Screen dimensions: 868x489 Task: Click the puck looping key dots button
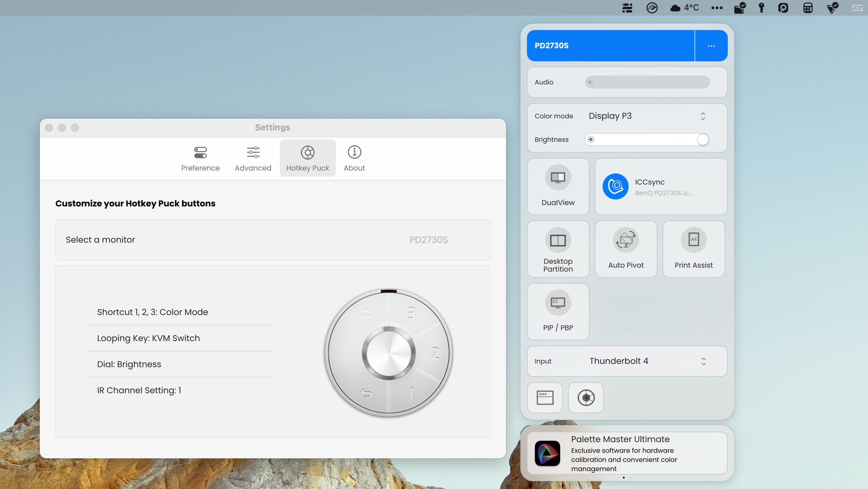[x=366, y=314]
